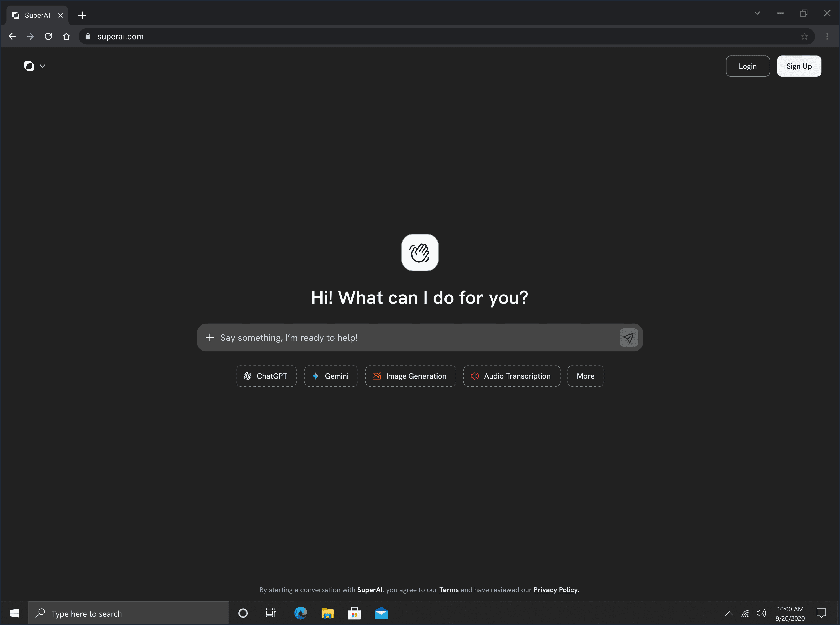Expand the More options chip

click(585, 376)
